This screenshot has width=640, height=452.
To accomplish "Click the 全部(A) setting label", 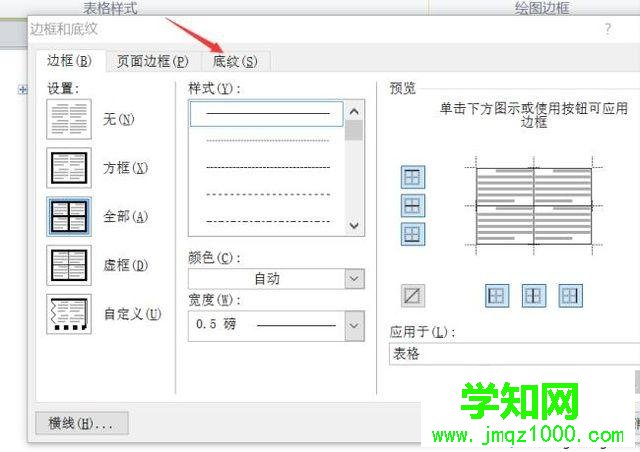I will tap(125, 216).
